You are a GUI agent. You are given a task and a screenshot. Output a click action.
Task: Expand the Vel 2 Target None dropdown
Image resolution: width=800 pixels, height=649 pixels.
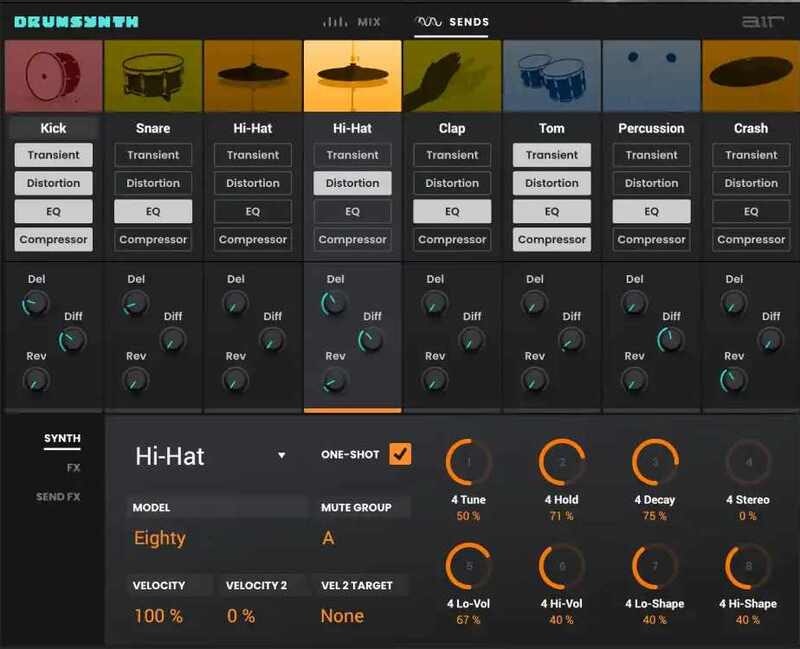coord(364,616)
